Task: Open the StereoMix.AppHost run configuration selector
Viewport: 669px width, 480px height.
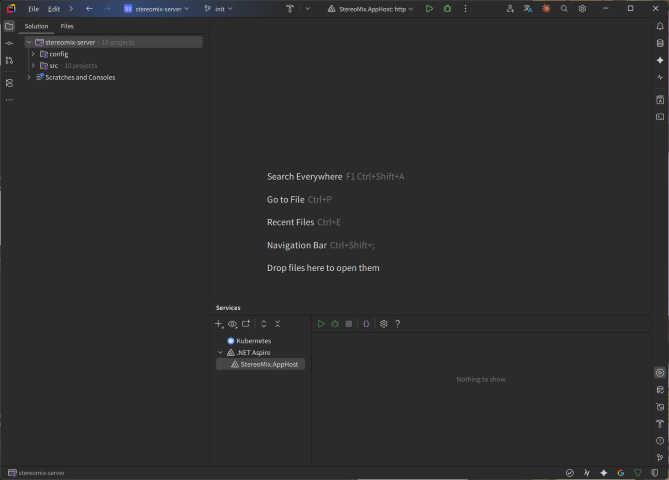Action: point(370,8)
